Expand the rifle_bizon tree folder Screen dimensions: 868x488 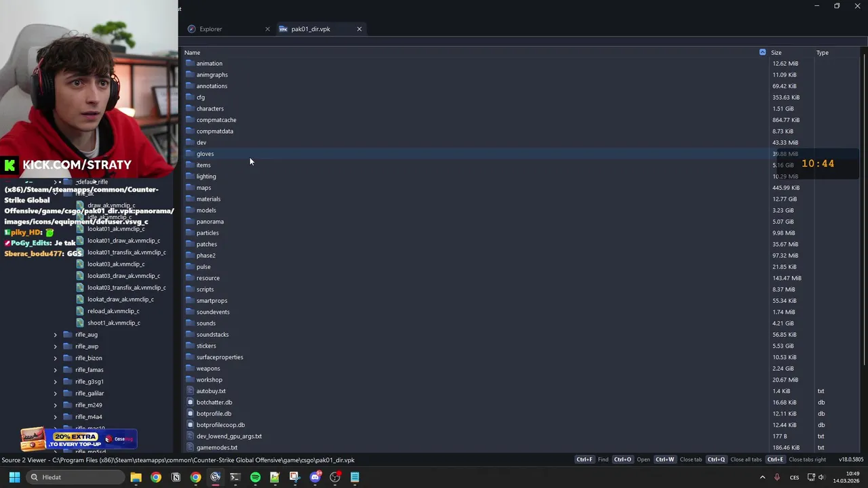click(56, 358)
